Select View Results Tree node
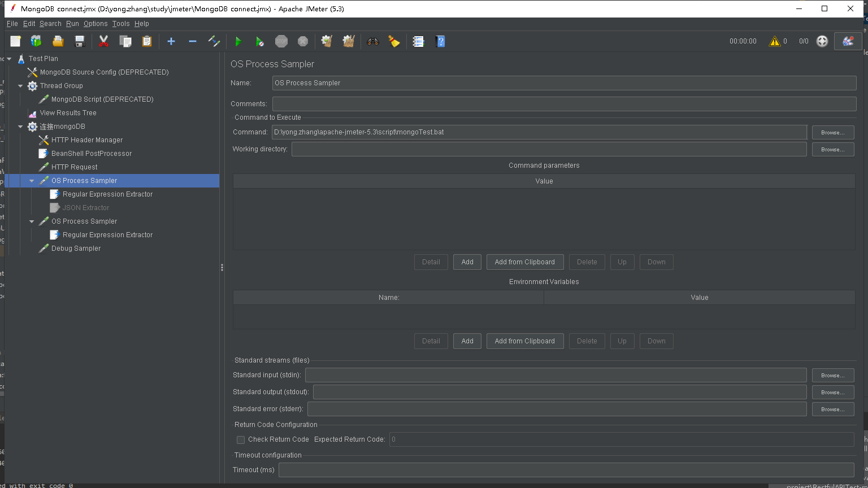This screenshot has height=488, width=868. [x=68, y=113]
